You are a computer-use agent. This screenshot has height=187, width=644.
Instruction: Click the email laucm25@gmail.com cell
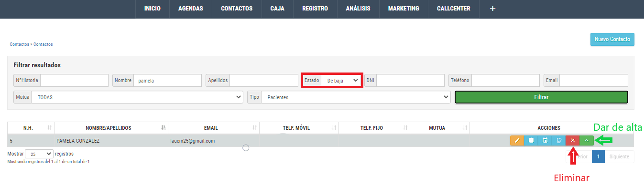tap(192, 141)
